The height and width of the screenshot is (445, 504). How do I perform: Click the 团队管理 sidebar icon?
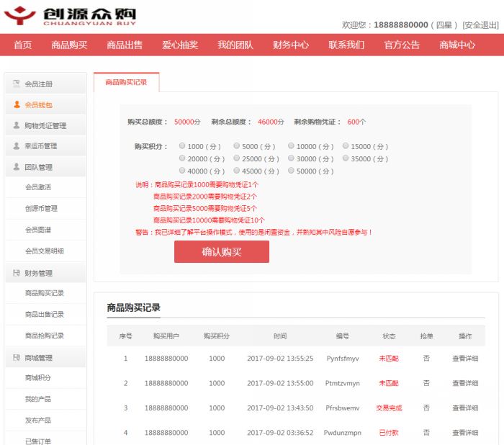(x=17, y=167)
